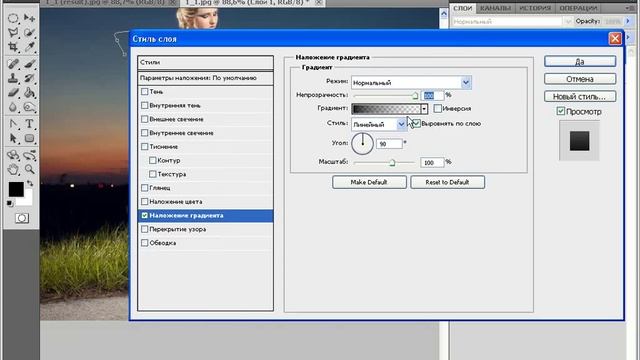Screen dimensions: 640x360
Task: Reset to default black and white colors
Action: tap(10, 203)
